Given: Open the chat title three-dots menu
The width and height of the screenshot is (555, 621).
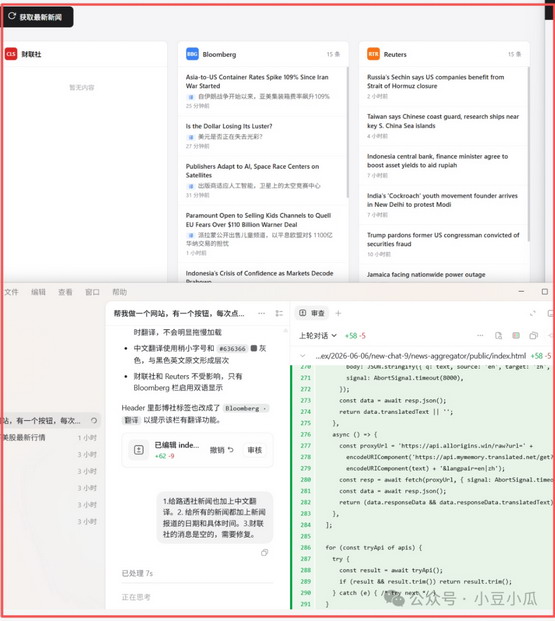Looking at the screenshot, I should click(x=261, y=313).
